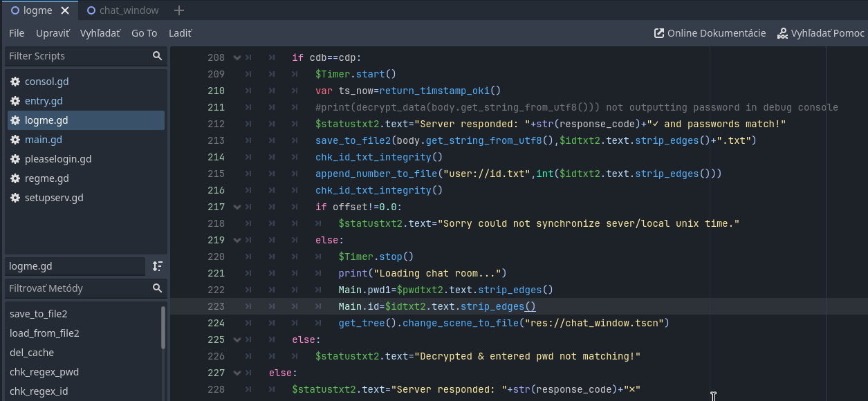This screenshot has width=868, height=401.
Task: Open entry.gd from the scripts list
Action: (x=44, y=101)
